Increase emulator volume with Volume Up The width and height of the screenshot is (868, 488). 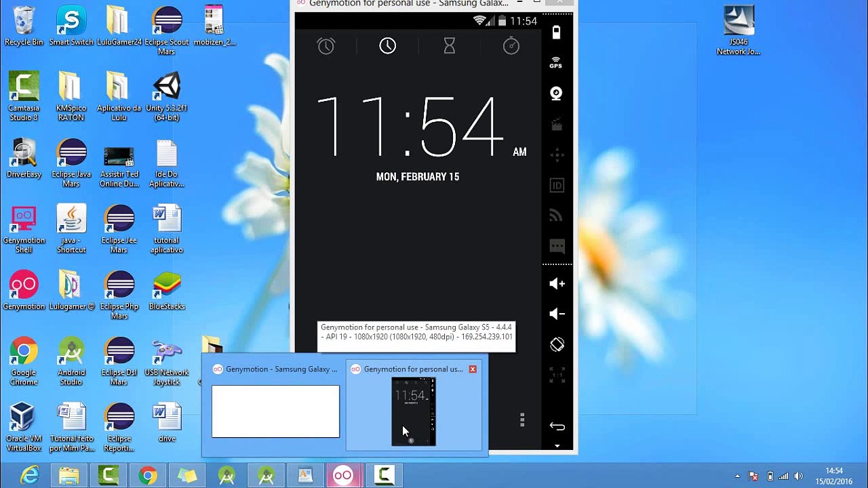point(556,283)
